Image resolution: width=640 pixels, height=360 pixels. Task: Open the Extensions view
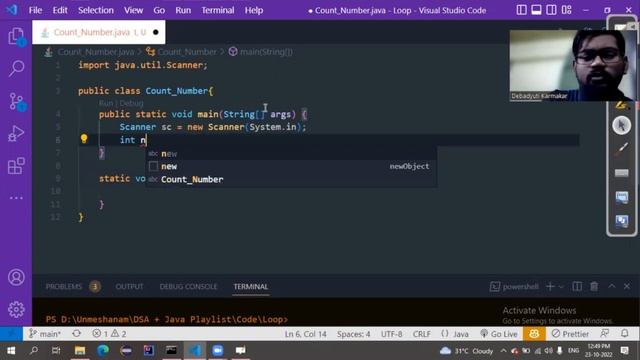[x=16, y=166]
